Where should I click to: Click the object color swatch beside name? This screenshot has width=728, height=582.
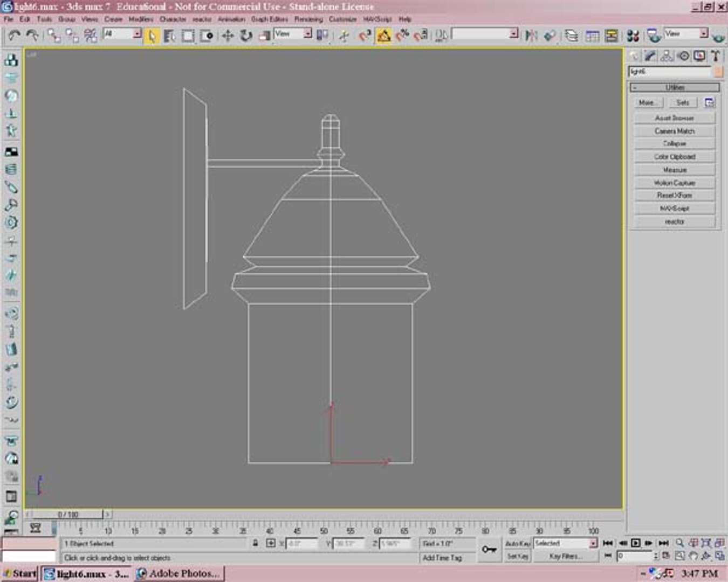(718, 72)
